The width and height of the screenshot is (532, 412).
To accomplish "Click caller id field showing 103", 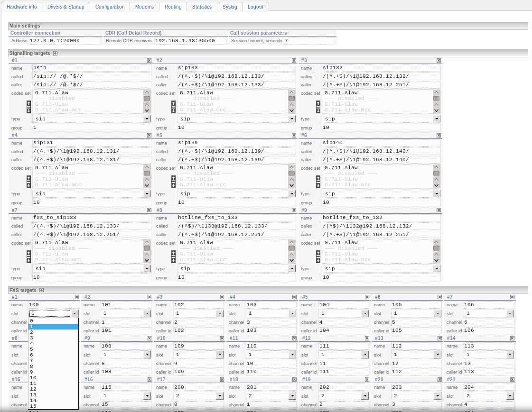I will [x=271, y=330].
